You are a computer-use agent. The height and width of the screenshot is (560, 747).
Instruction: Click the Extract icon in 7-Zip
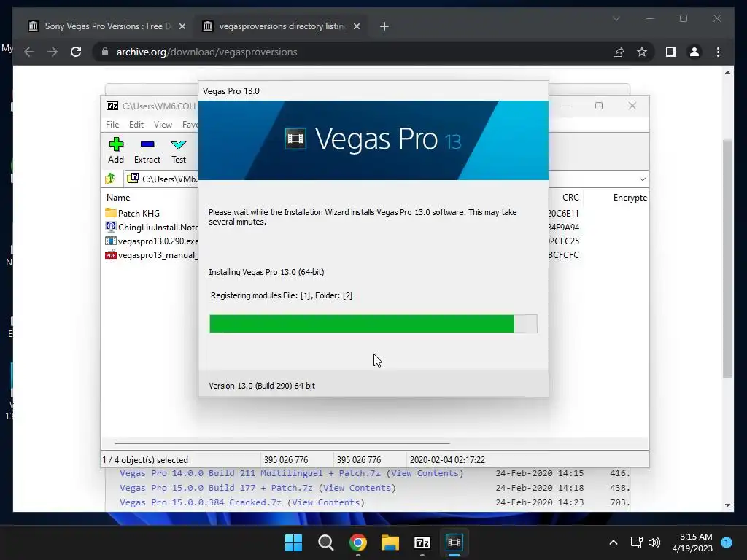coord(147,150)
